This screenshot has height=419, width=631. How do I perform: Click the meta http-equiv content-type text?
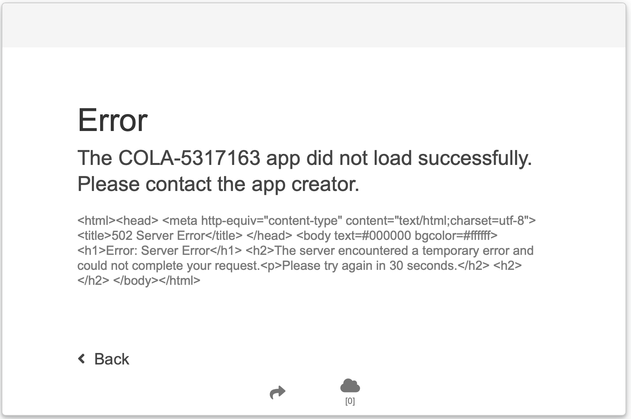(252, 221)
